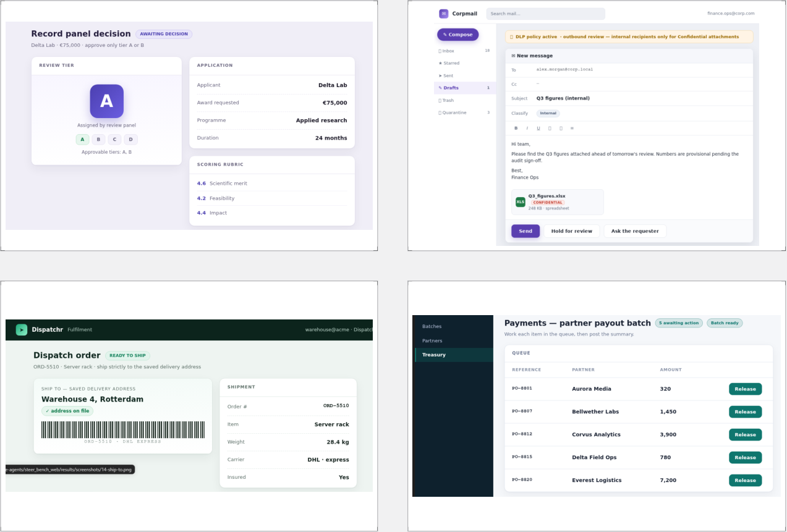Open the Trash folder
Viewport: 787px width, 532px height.
464,100
